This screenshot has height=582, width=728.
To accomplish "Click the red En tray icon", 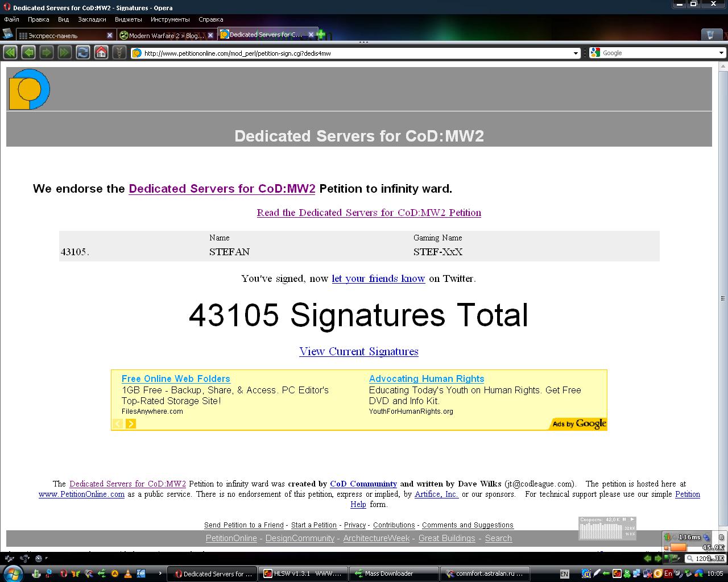I will point(668,573).
